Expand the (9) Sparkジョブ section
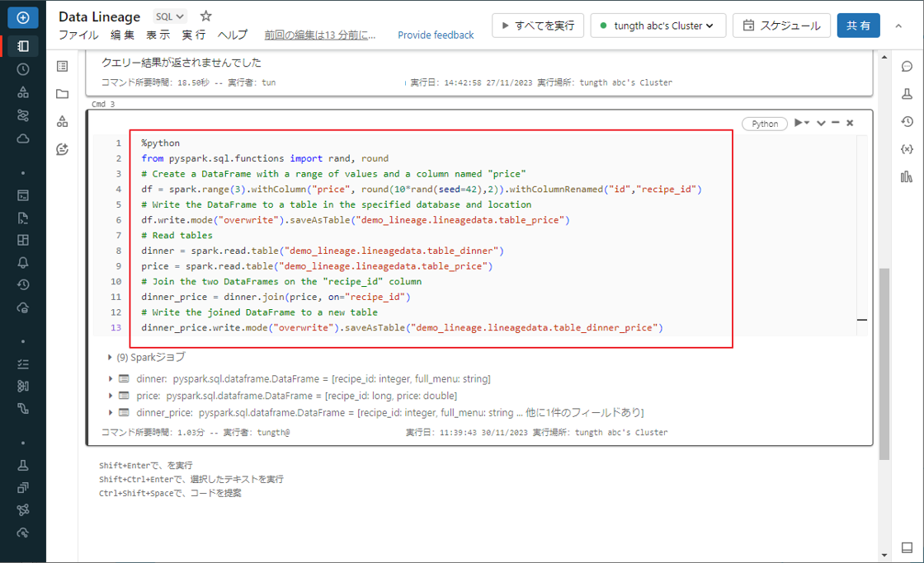This screenshot has width=924, height=563. (x=111, y=358)
